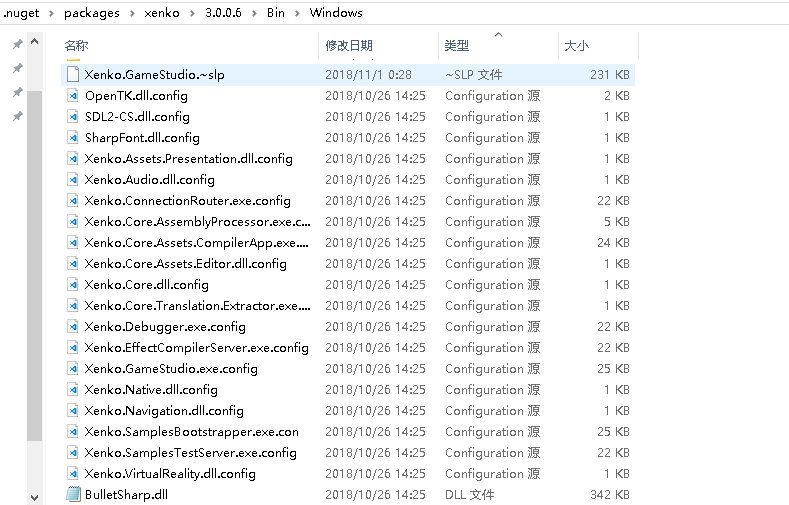
Task: Click the navigation pane scrollbar thumb
Action: 34,266
